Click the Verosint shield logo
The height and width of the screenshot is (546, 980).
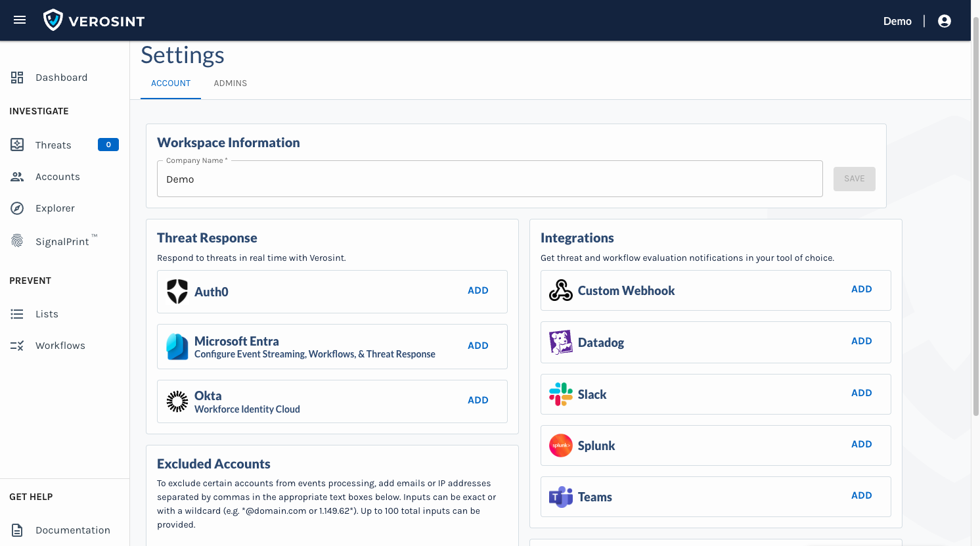pyautogui.click(x=53, y=20)
